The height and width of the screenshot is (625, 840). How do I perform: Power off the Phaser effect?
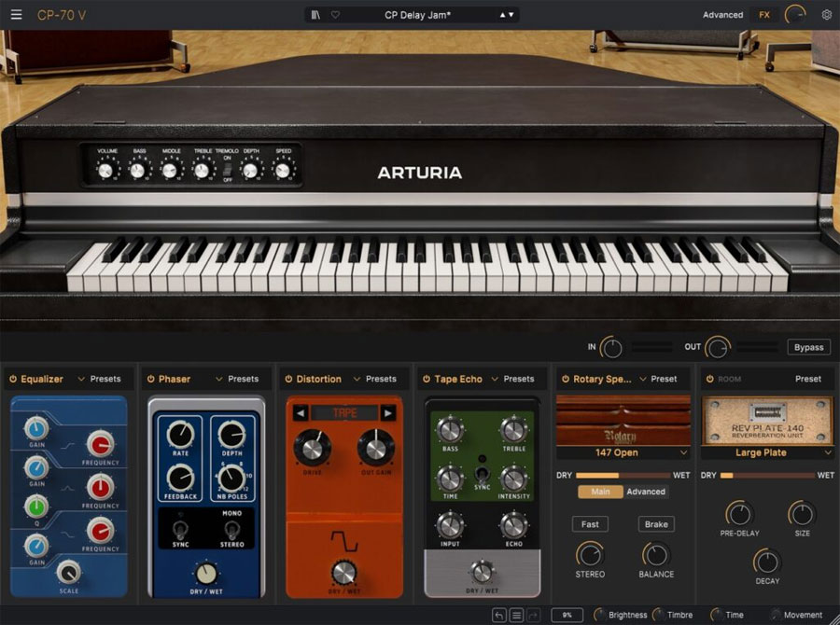click(x=151, y=379)
